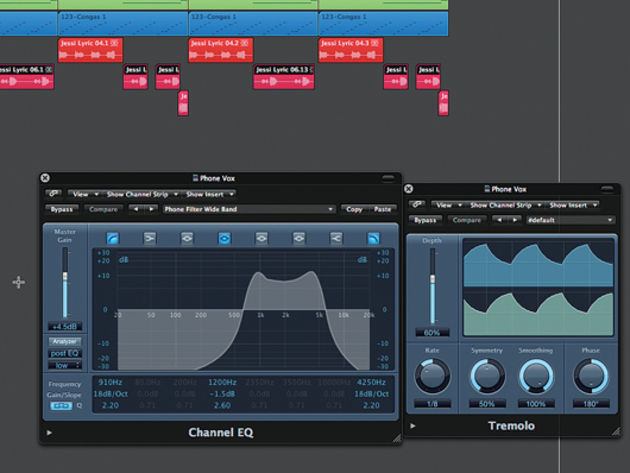Enable the third parametric band in Channel EQ

(x=187, y=239)
